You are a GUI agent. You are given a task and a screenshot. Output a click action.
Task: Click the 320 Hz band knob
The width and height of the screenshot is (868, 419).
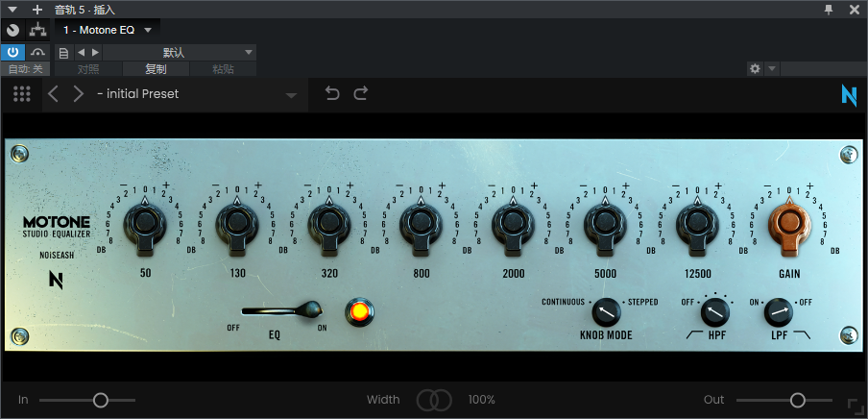(329, 223)
